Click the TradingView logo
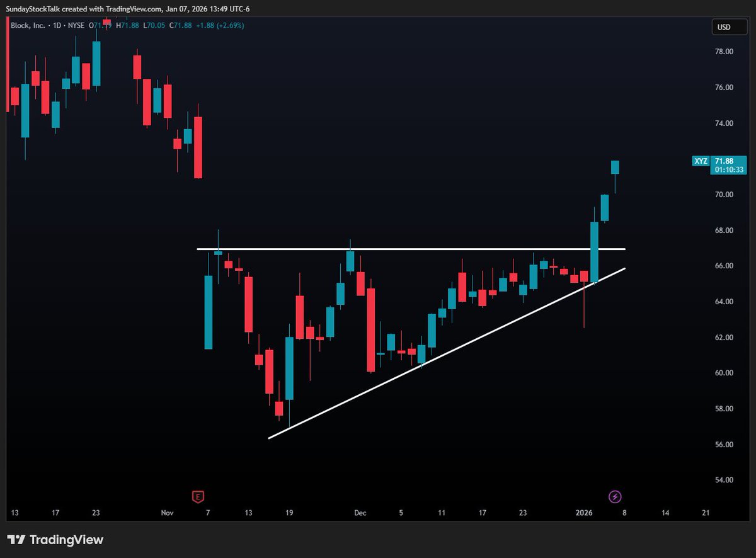This screenshot has width=756, height=558. click(x=55, y=540)
